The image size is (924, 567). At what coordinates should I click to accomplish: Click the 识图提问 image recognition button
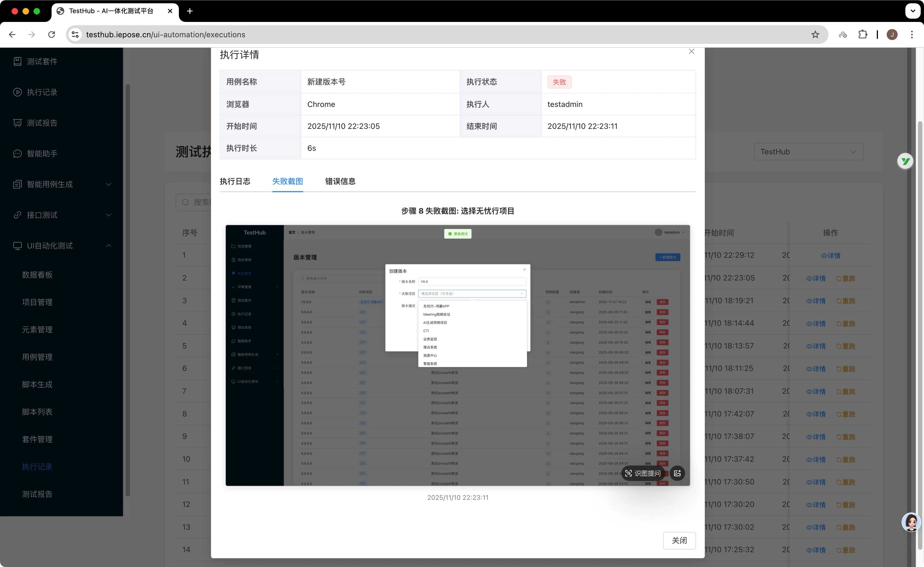[643, 473]
